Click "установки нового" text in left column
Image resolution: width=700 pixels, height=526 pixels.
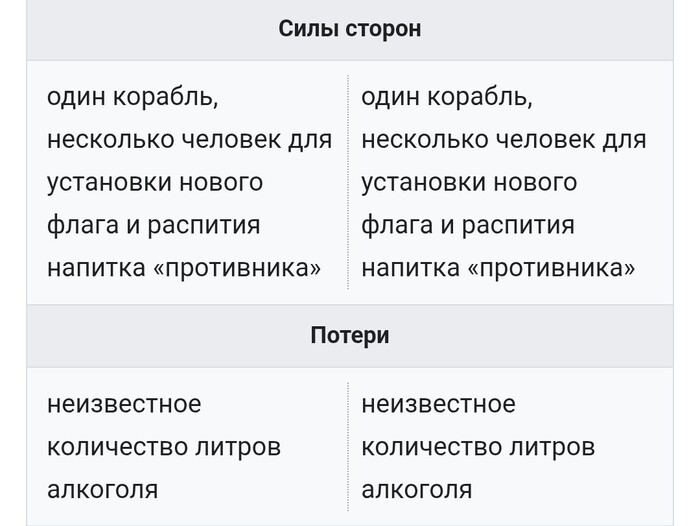tap(155, 183)
